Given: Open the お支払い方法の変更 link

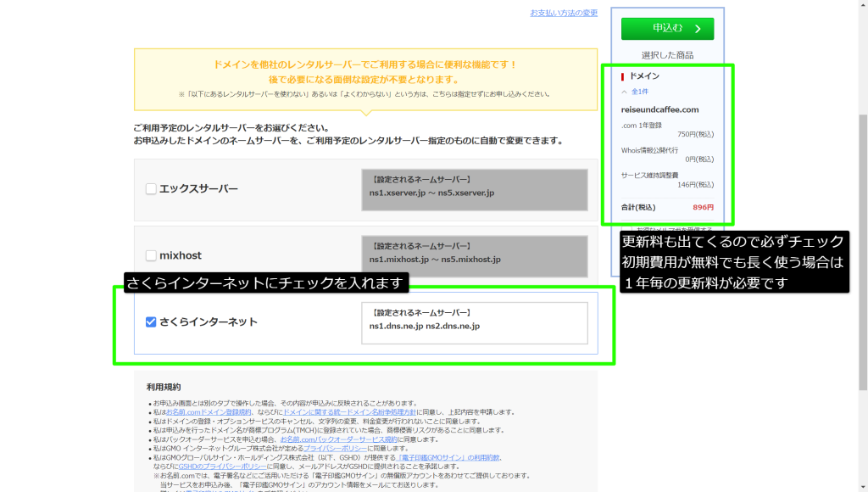Looking at the screenshot, I should coord(564,13).
